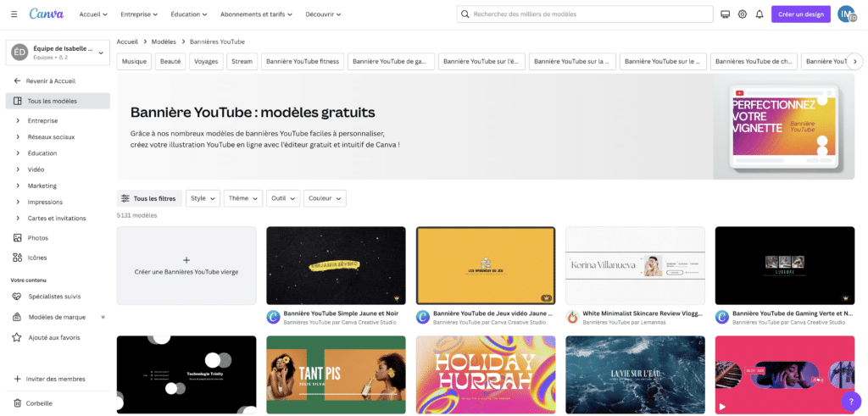Open the Accueil dropdown menu

pos(93,14)
